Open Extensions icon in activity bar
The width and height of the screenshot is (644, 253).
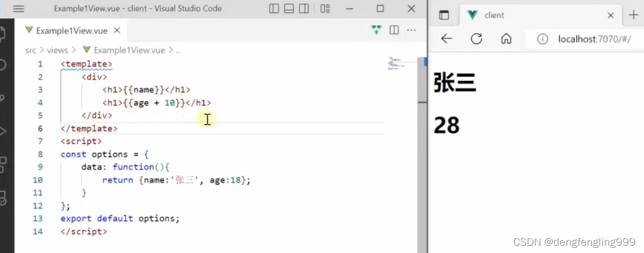coord(2,164)
